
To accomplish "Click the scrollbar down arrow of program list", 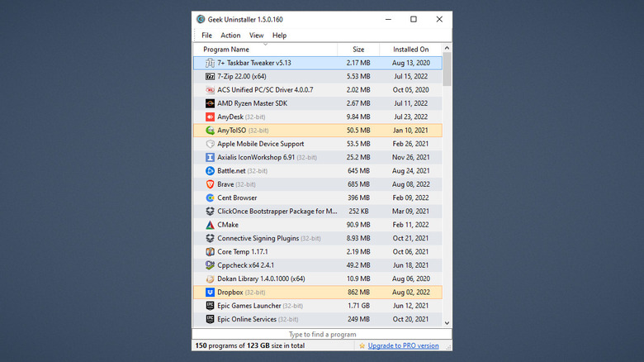I will pos(447,323).
